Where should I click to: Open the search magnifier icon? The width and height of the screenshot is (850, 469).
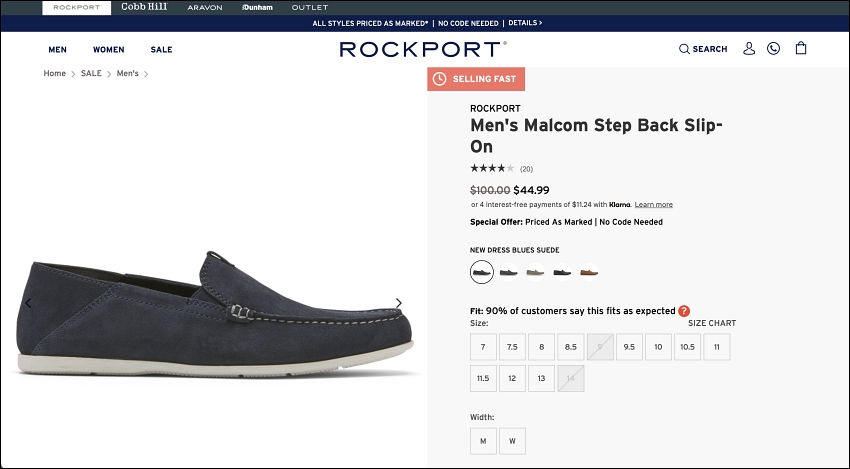(x=684, y=49)
